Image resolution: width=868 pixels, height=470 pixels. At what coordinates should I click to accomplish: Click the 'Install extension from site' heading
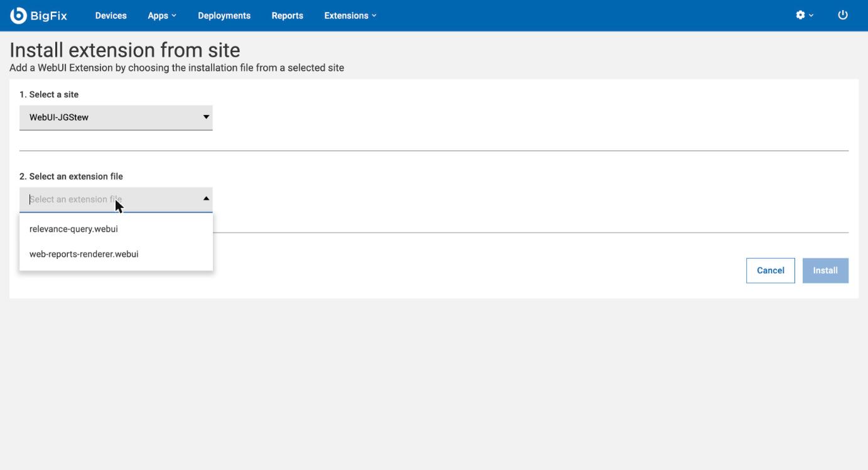[x=125, y=50]
